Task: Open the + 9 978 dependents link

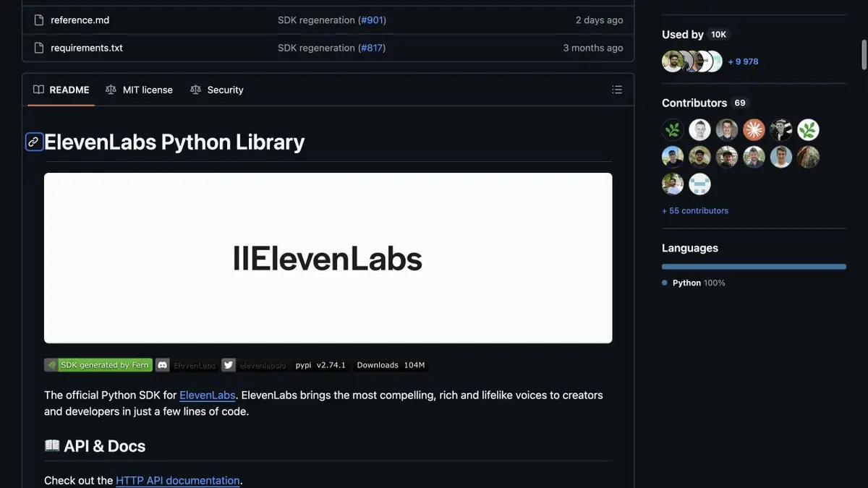Action: (x=743, y=61)
